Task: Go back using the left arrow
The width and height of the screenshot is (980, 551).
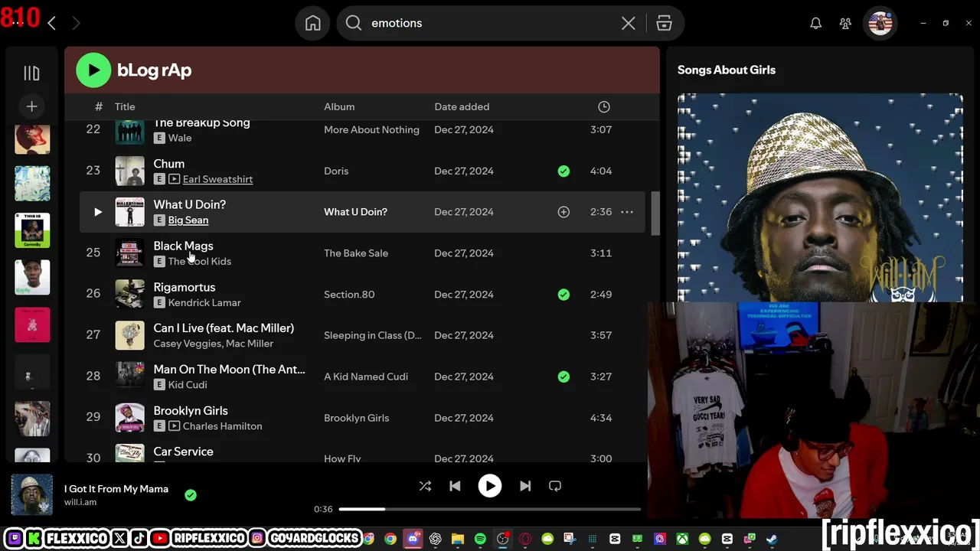Action: [x=51, y=23]
